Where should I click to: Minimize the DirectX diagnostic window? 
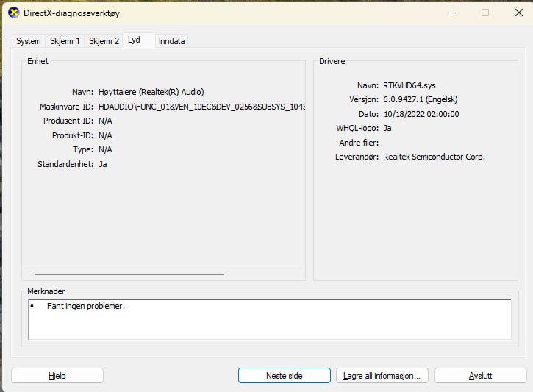[452, 13]
